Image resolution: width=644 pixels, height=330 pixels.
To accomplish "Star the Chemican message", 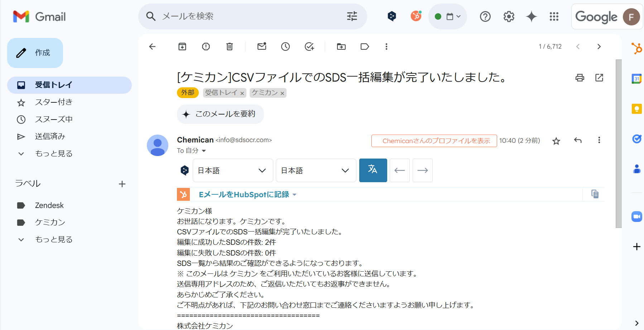I will (556, 141).
